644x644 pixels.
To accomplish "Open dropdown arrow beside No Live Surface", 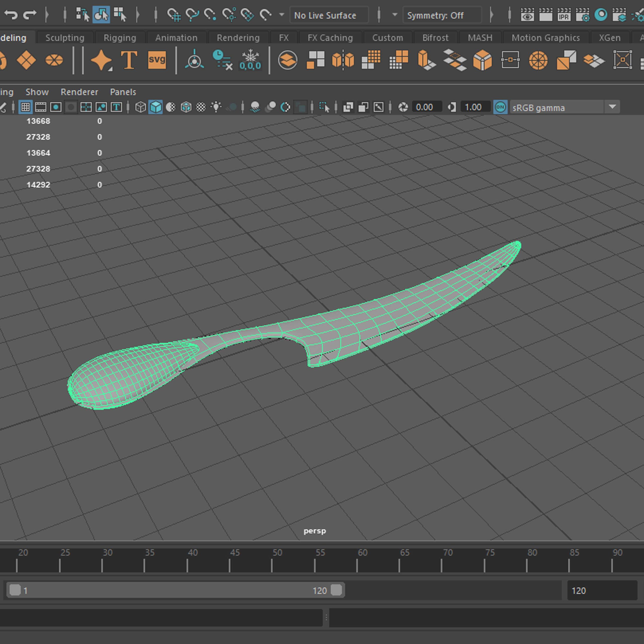I will click(x=282, y=15).
